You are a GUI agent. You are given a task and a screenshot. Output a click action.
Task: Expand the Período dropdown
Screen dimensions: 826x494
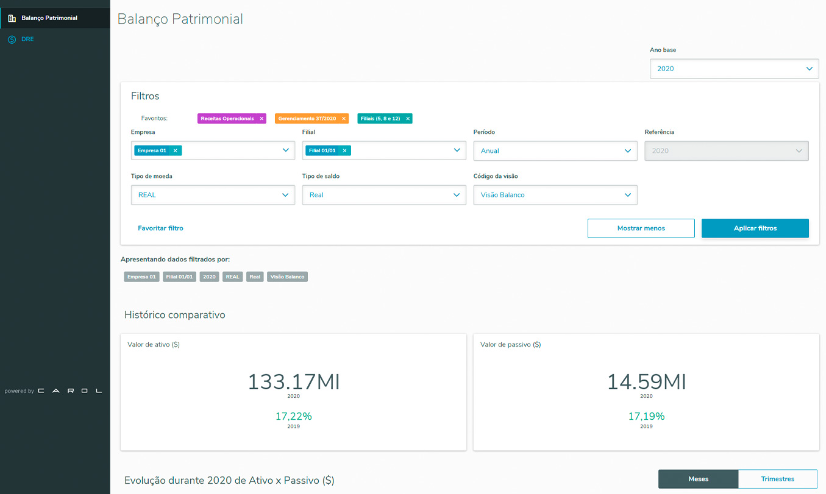[627, 150]
